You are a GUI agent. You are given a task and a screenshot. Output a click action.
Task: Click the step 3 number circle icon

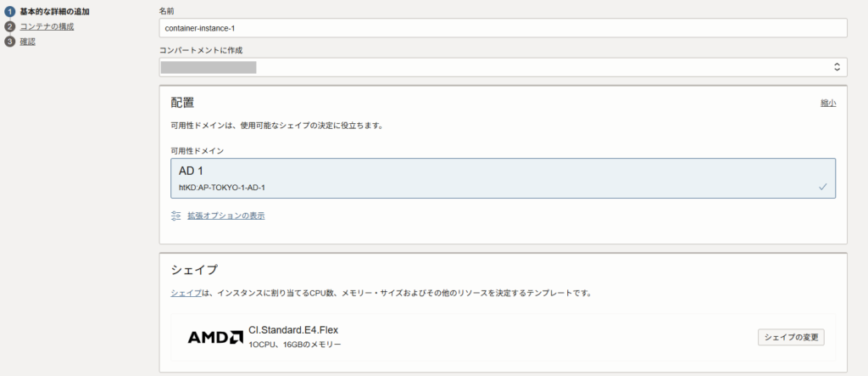click(10, 41)
